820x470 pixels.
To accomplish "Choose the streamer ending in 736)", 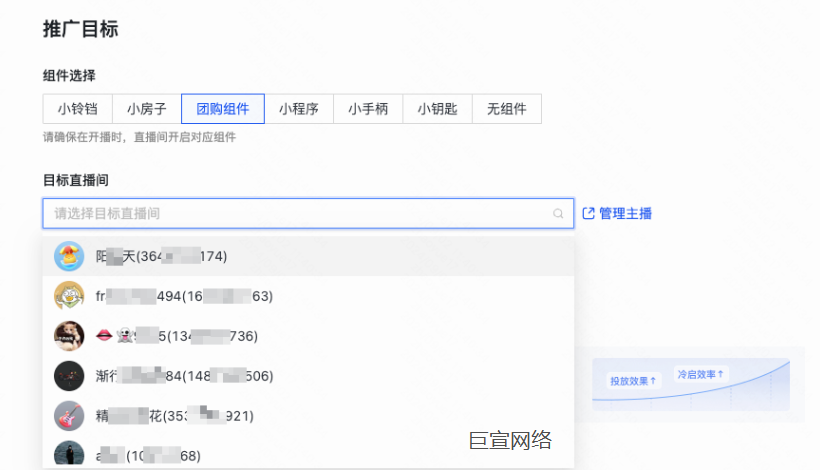I will [x=308, y=336].
